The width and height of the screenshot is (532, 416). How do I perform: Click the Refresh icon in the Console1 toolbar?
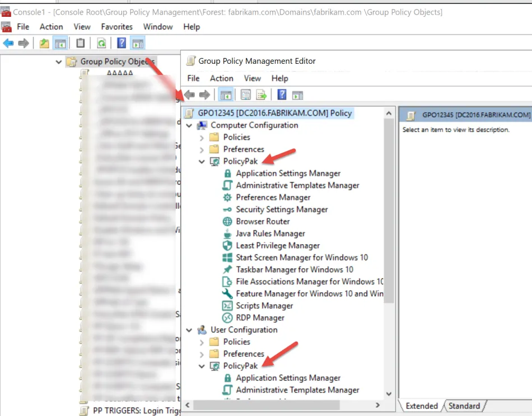pos(101,43)
